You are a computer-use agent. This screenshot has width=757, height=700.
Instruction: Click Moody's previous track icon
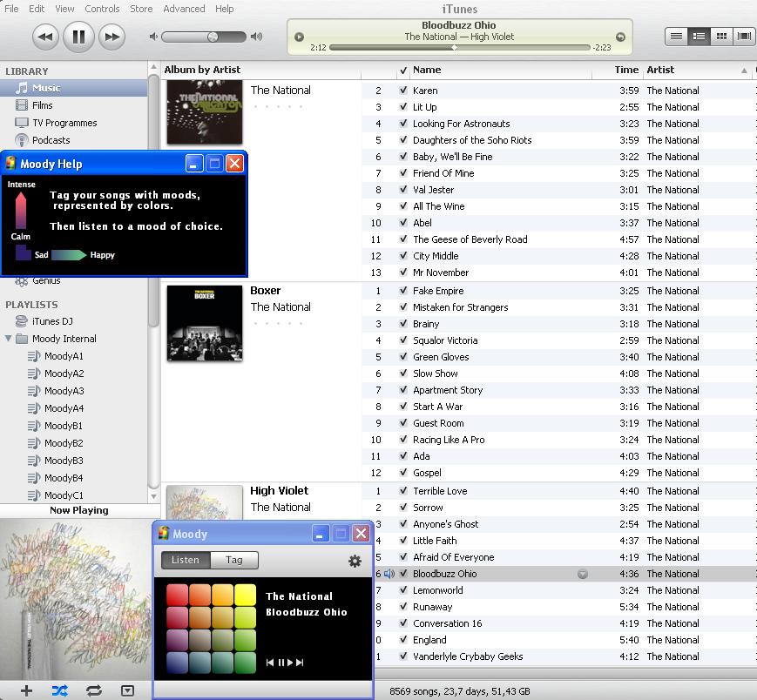point(270,663)
